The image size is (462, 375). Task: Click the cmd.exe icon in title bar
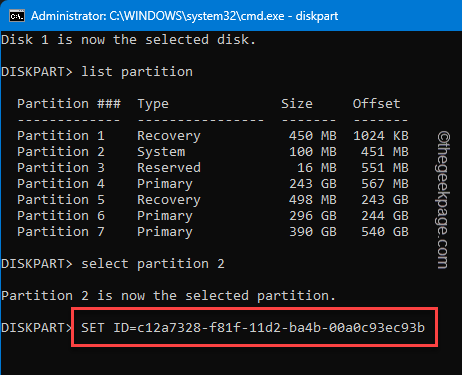(17, 16)
